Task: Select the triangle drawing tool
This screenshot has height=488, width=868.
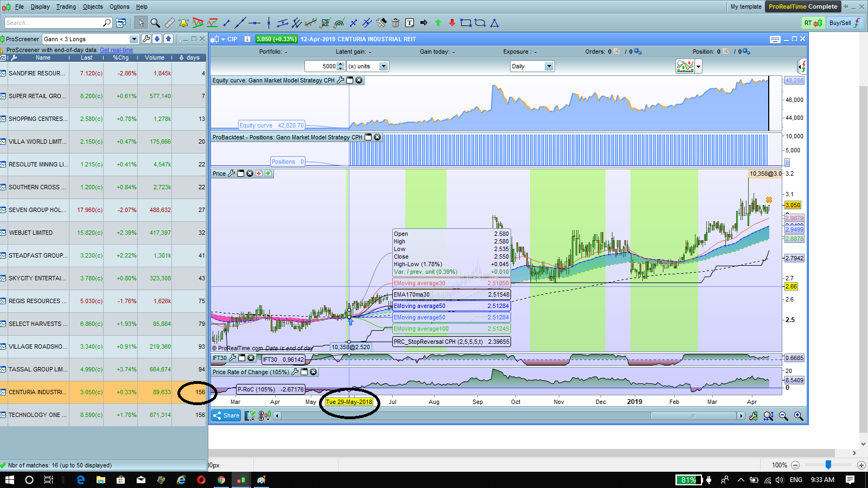Action: point(494,23)
